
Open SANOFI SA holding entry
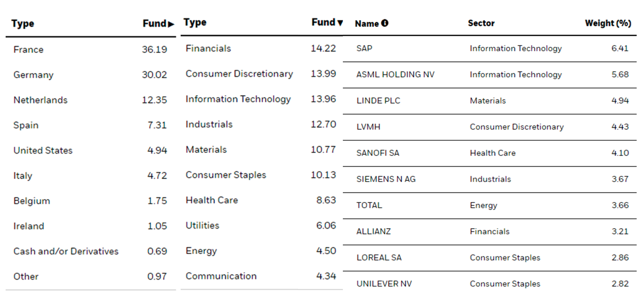pyautogui.click(x=378, y=153)
